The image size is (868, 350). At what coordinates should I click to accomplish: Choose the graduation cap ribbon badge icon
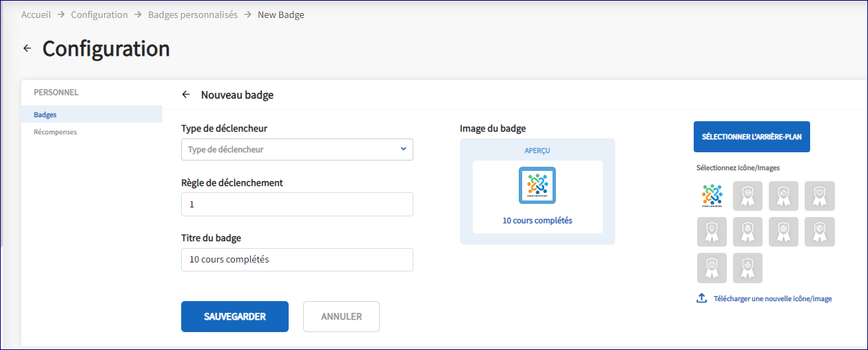[x=747, y=196]
